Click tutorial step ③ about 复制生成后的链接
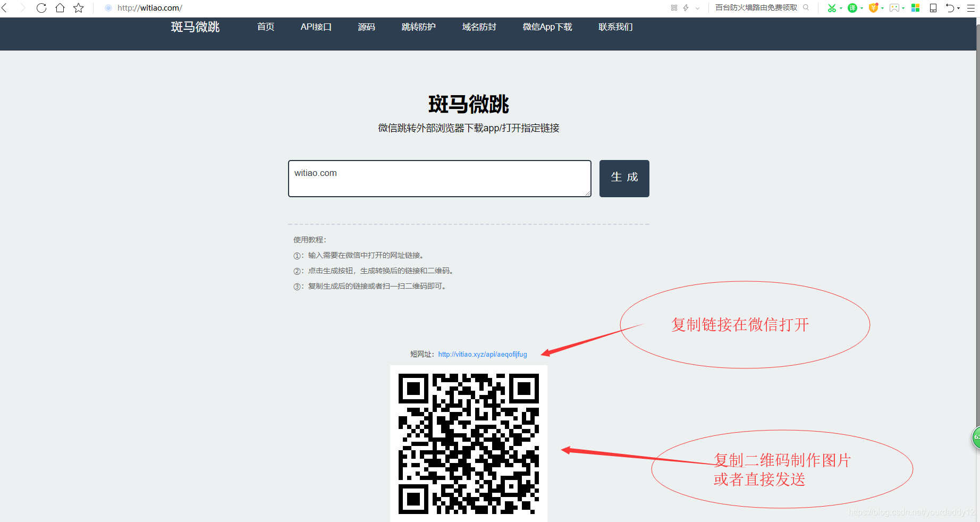 point(370,286)
